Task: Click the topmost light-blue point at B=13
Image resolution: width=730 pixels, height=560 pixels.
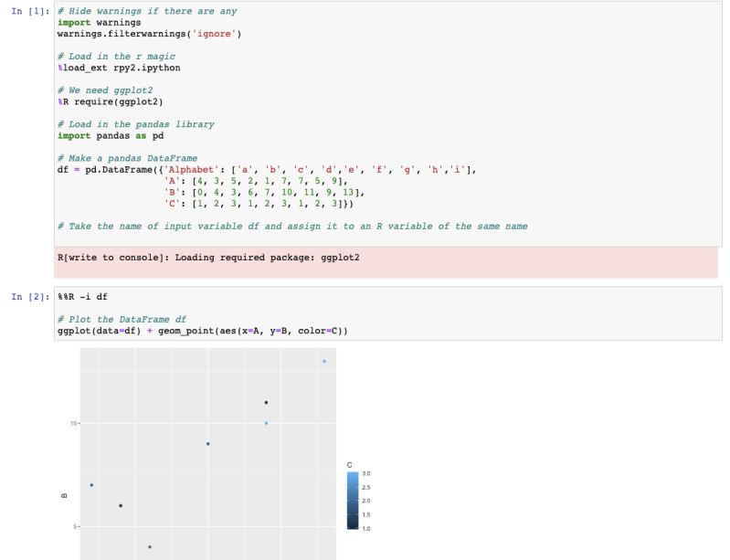Action: (x=324, y=361)
